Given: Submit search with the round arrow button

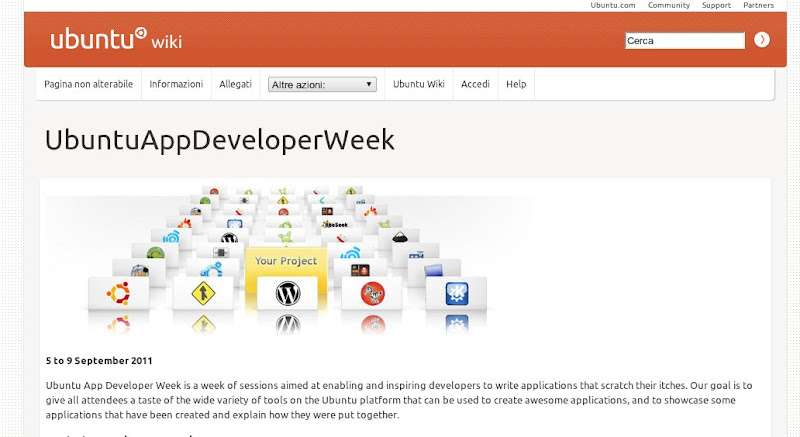Looking at the screenshot, I should pyautogui.click(x=762, y=40).
